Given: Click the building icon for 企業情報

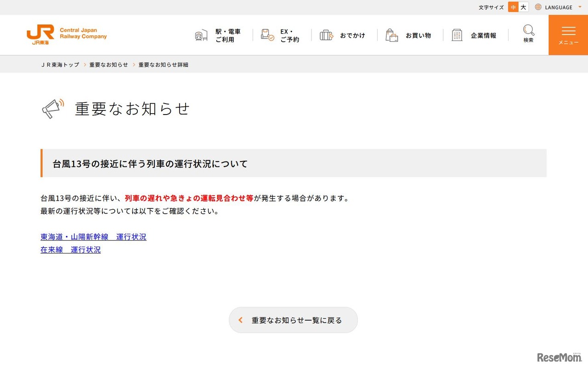Looking at the screenshot, I should (x=457, y=35).
